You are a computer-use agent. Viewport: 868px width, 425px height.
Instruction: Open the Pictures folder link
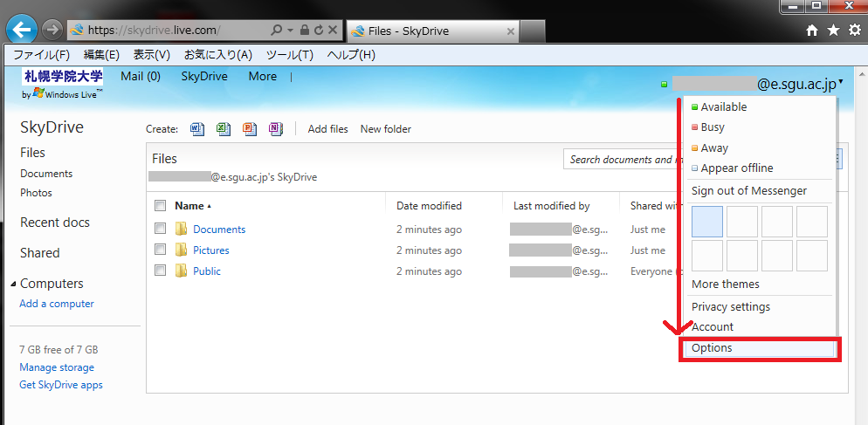pyautogui.click(x=211, y=250)
